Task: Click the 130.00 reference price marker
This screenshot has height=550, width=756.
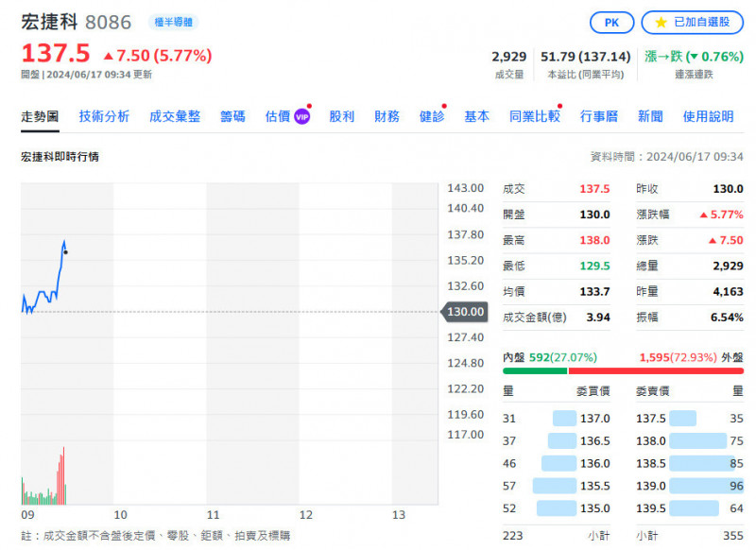Action: pos(464,312)
